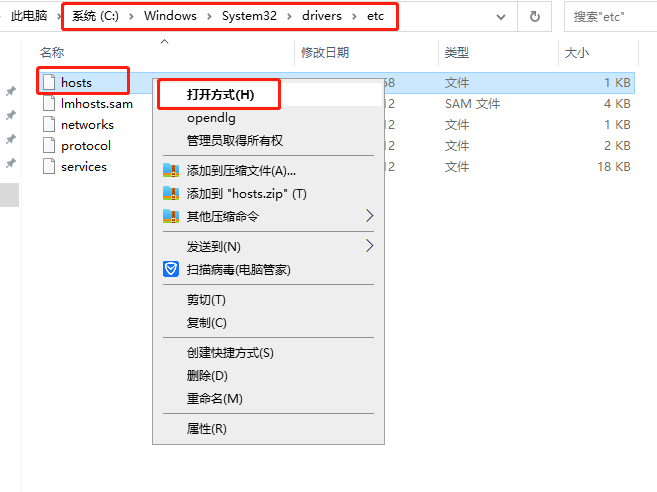Click the networks file icon
The height and width of the screenshot is (492, 657).
49,124
